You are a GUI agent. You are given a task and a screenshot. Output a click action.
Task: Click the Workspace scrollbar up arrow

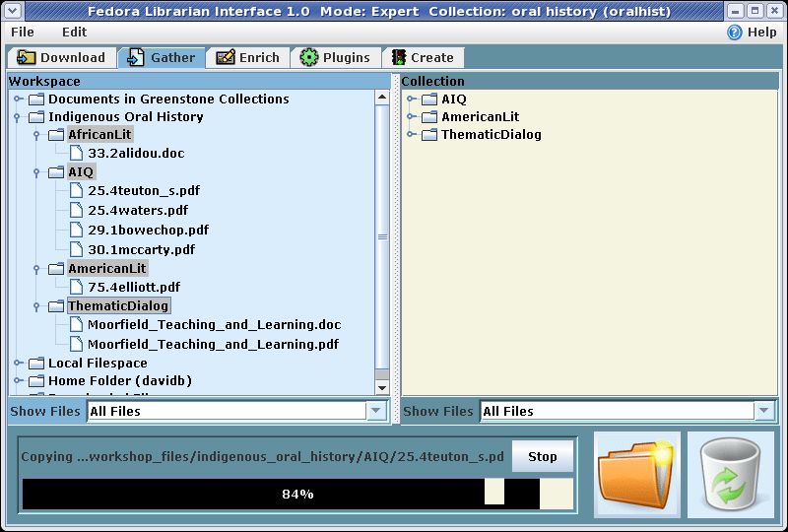(x=382, y=98)
